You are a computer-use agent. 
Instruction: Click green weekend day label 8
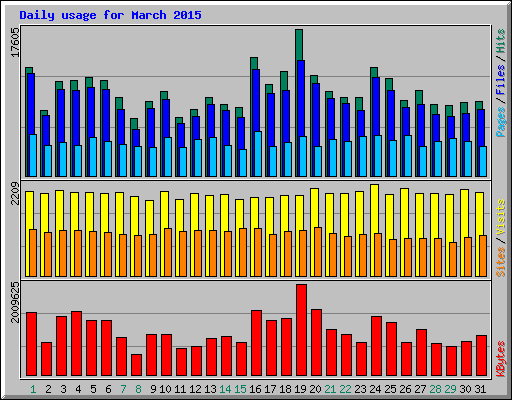[138, 389]
